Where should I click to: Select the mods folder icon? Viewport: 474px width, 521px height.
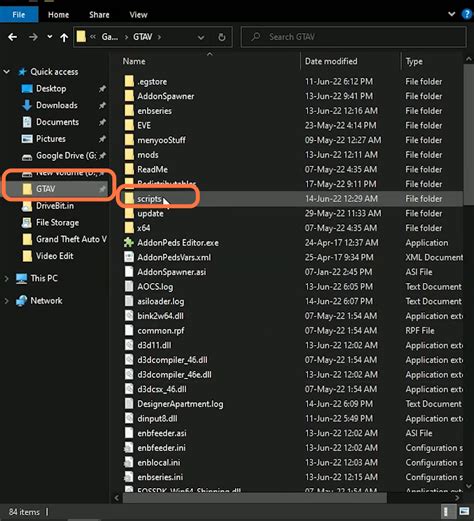pyautogui.click(x=129, y=155)
